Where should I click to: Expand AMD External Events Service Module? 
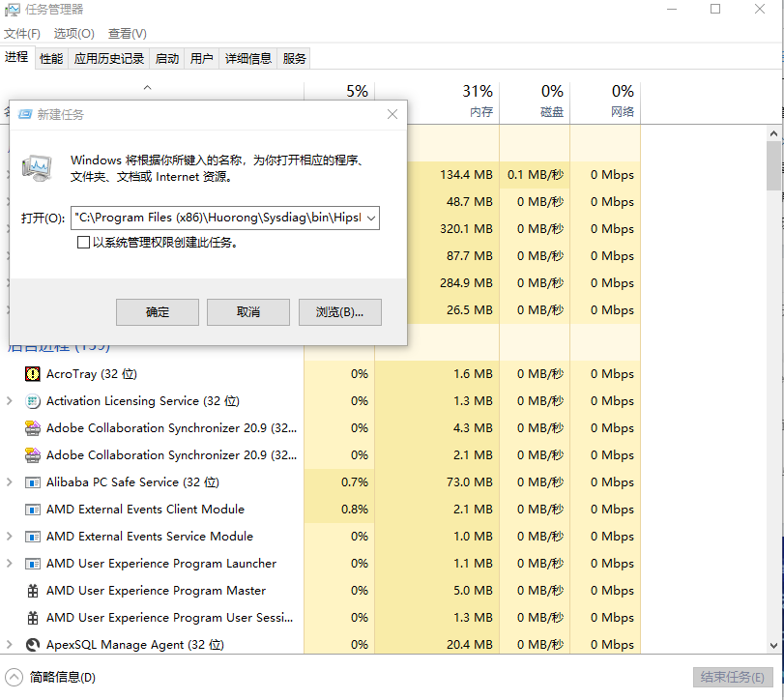[x=9, y=537]
